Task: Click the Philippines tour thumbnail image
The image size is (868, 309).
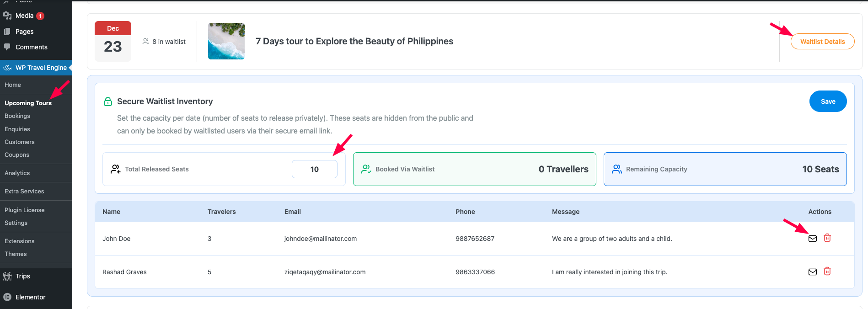Action: click(x=226, y=41)
